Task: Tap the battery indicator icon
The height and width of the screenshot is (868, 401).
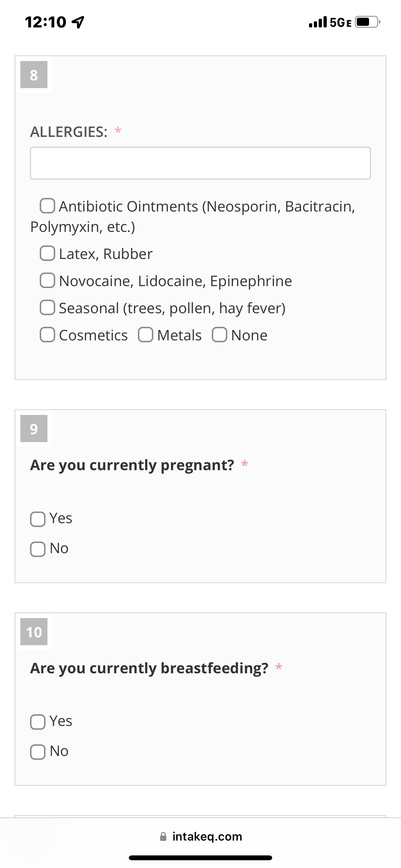Action: [368, 22]
